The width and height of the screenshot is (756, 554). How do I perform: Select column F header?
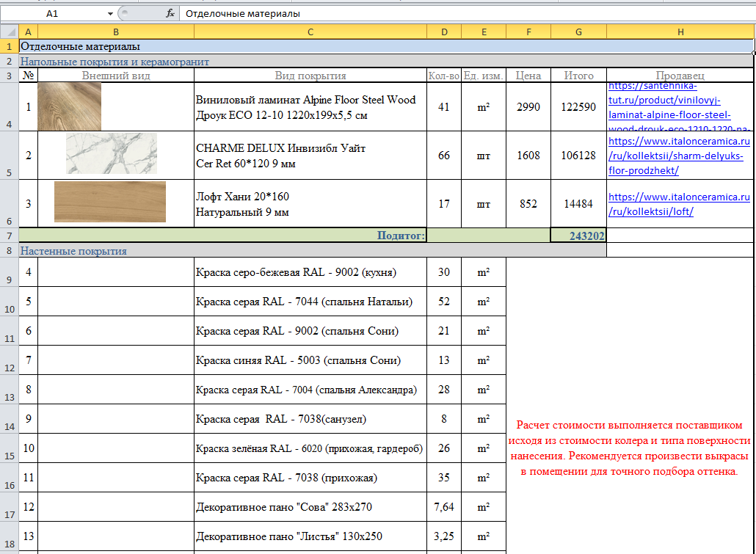[x=528, y=32]
